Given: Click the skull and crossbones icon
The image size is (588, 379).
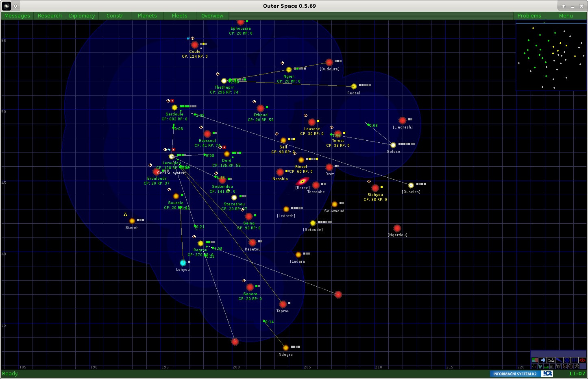Looking at the screenshot, I should (x=577, y=366).
